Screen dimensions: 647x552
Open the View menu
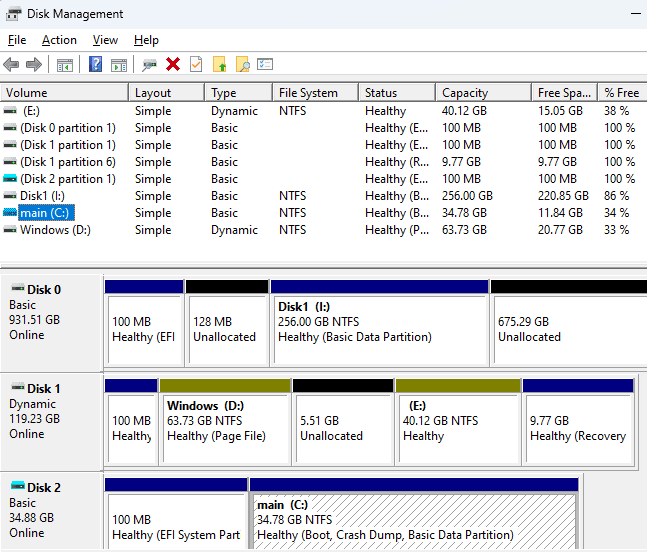click(105, 40)
